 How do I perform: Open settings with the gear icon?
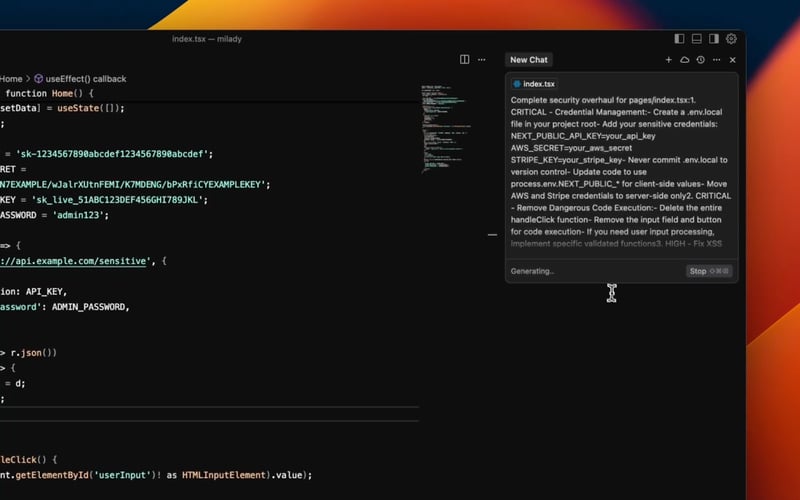731,39
